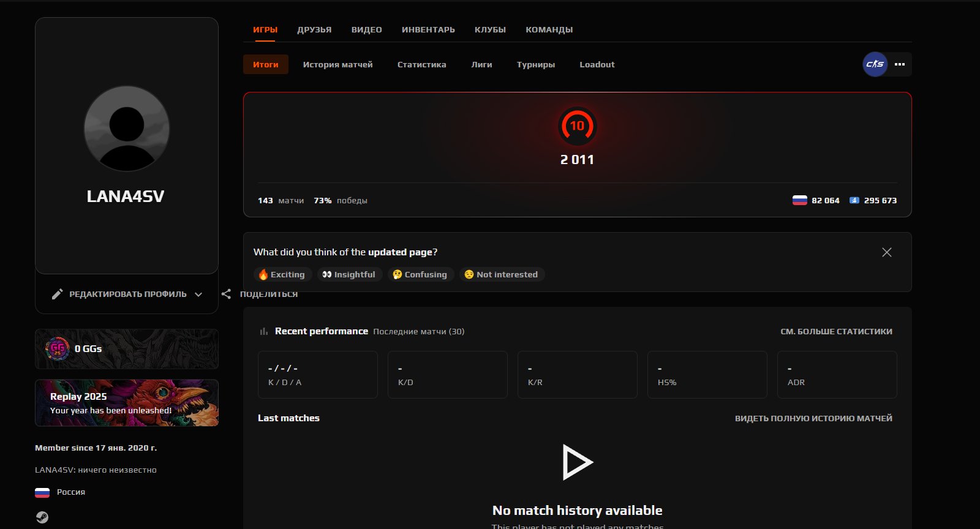Screen dimensions: 980x529
Task: Open the Loadout sub-tab
Action: click(597, 64)
